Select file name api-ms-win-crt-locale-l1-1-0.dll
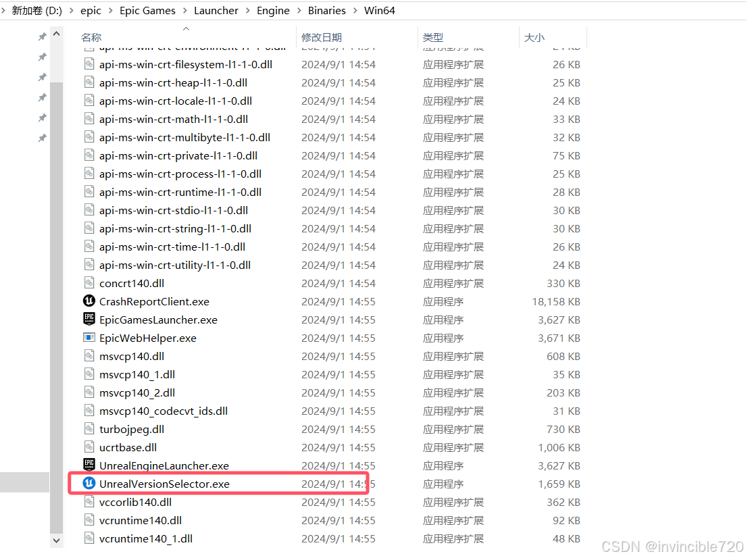Screen dimensions: 746x560 [176, 101]
